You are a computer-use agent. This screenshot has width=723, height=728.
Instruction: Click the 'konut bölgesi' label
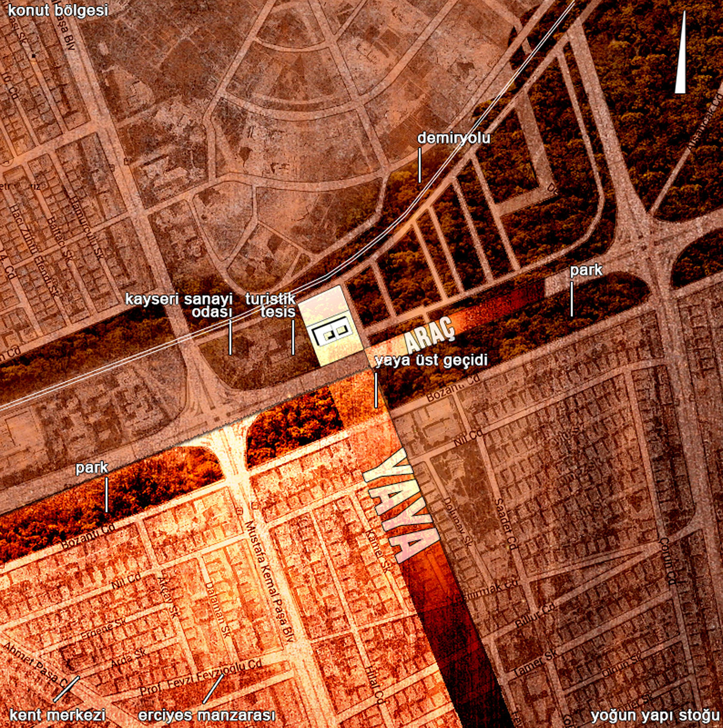[x=58, y=10]
